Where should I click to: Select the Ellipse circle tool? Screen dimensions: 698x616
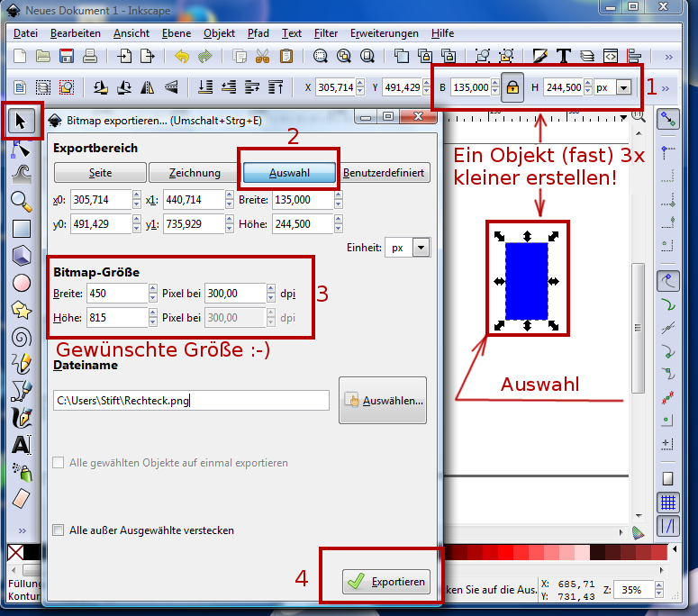[21, 283]
